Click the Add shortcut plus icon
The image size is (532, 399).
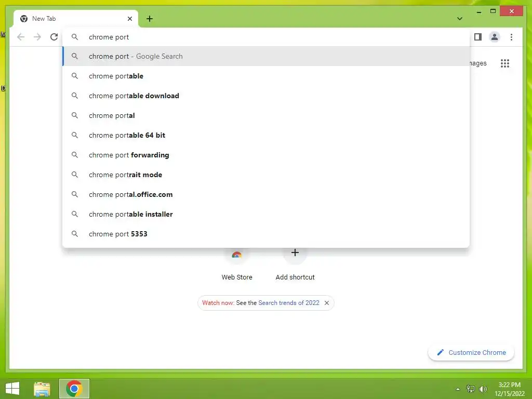(295, 253)
